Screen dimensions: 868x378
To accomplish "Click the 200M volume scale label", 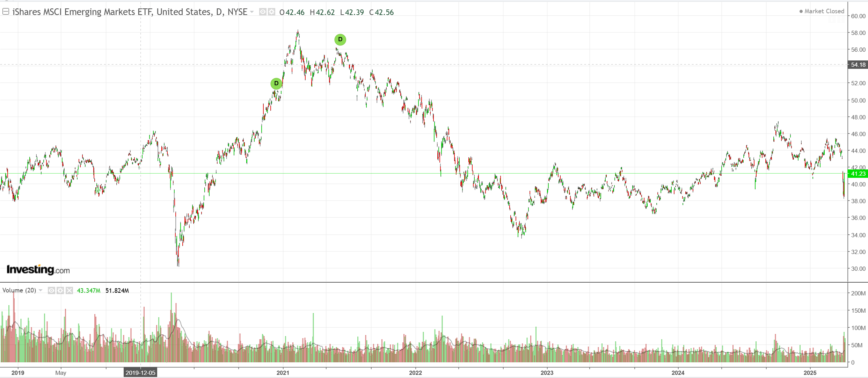I will pyautogui.click(x=858, y=293).
